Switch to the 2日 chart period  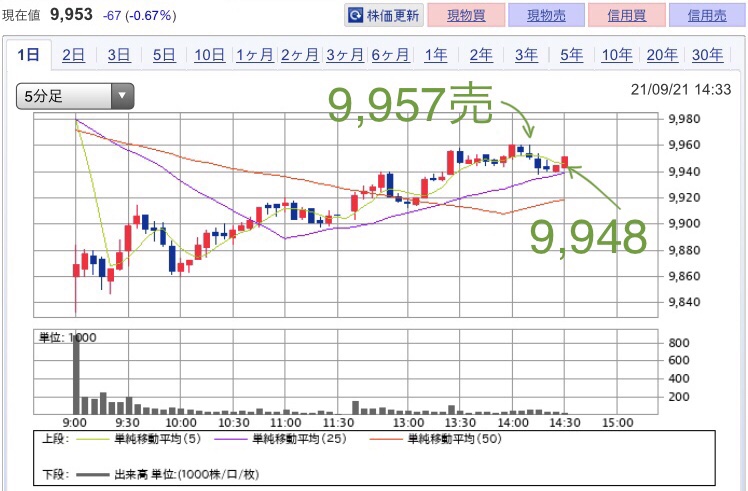(73, 55)
